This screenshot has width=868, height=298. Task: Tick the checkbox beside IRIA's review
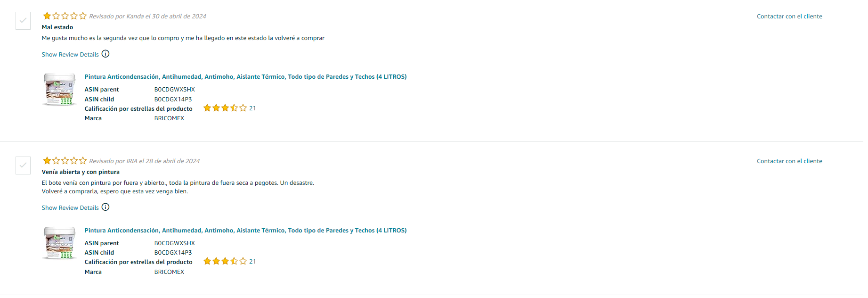click(x=23, y=166)
